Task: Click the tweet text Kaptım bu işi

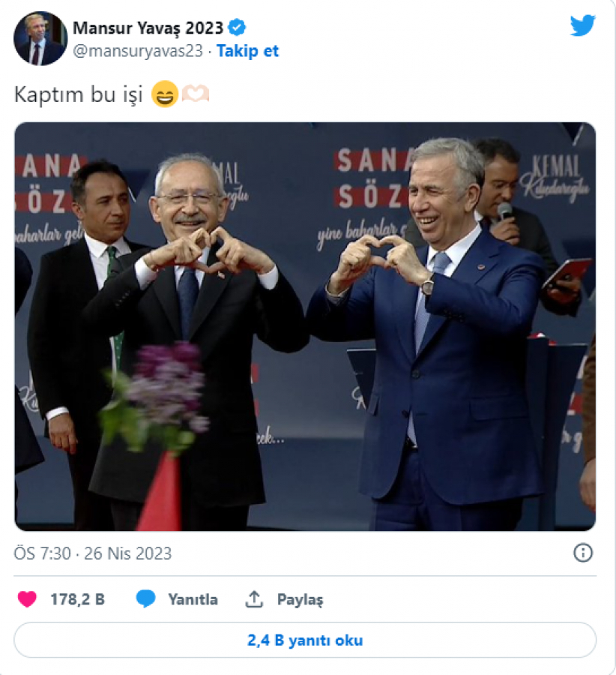Action: [79, 95]
